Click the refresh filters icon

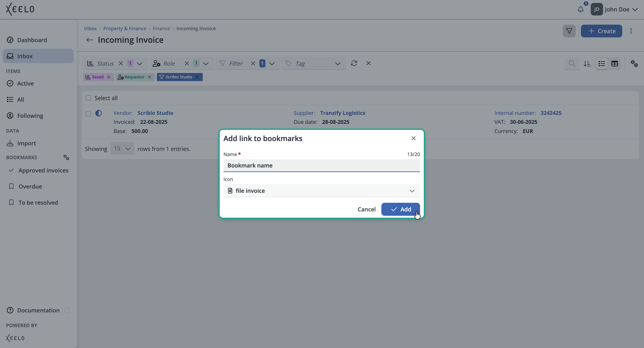coord(354,63)
